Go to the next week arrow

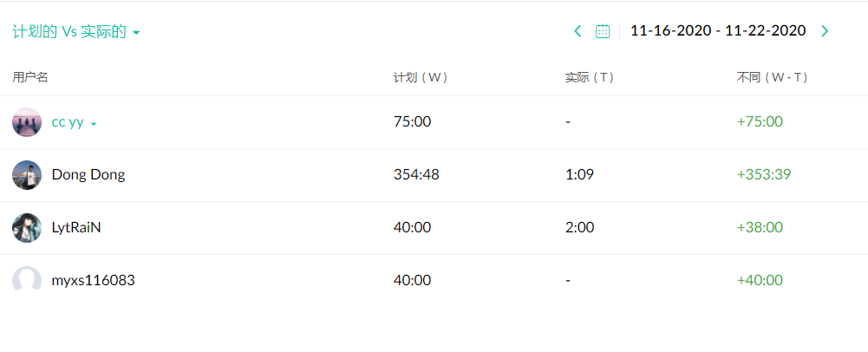tap(825, 31)
